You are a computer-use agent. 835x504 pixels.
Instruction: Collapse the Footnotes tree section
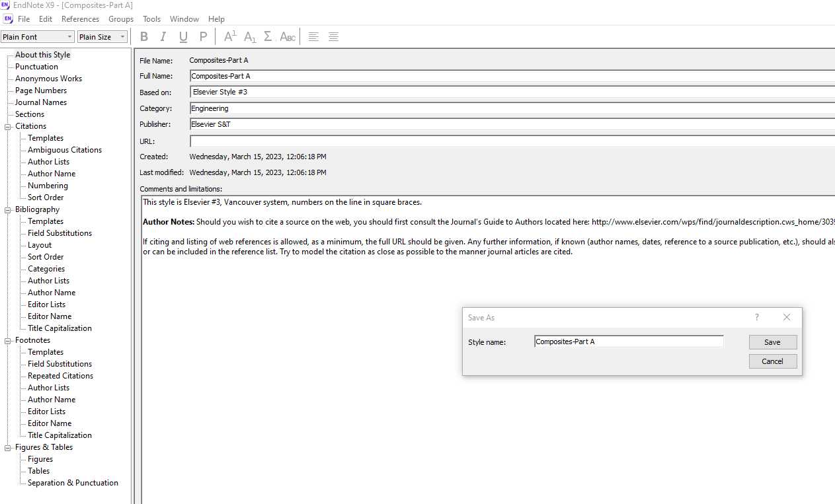tap(8, 340)
